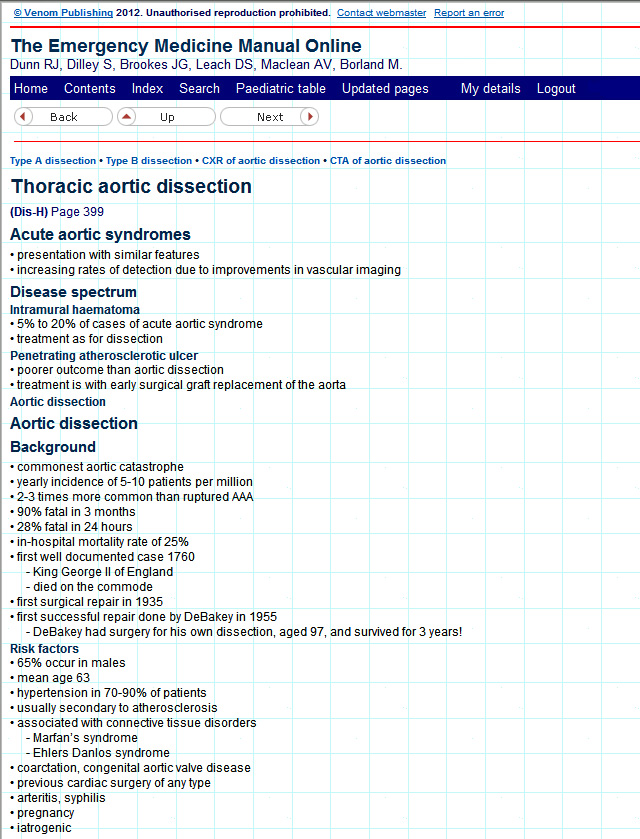Click the Intramural haematoma subheading
This screenshot has height=839, width=640.
click(x=75, y=310)
